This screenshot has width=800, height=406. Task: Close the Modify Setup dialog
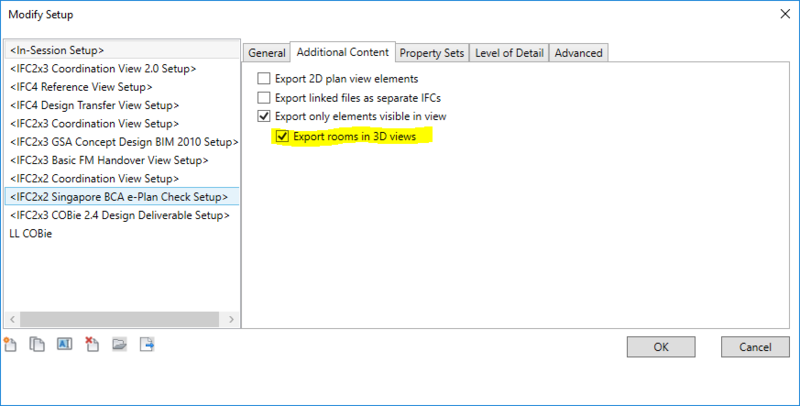pos(785,14)
